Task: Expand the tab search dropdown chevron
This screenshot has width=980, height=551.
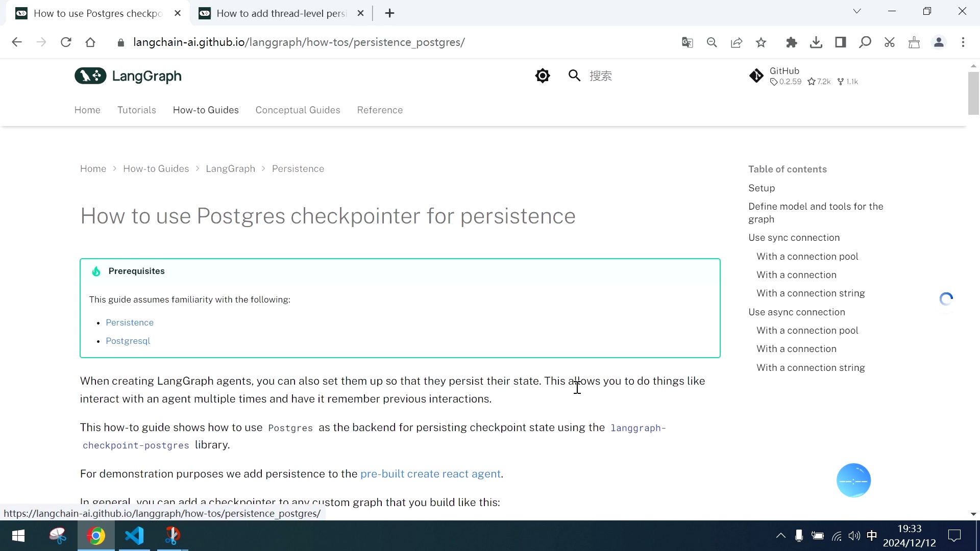Action: click(857, 11)
